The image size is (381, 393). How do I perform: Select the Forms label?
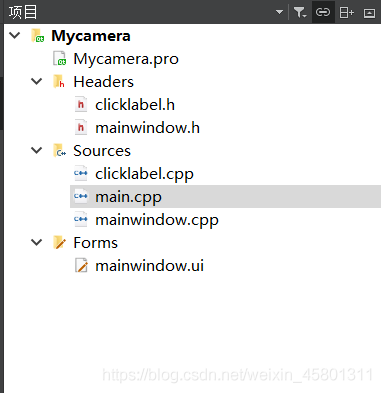point(95,243)
